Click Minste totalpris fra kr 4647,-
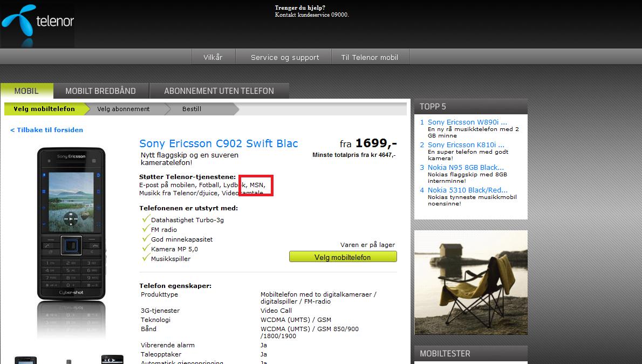This screenshot has width=642, height=364. click(x=354, y=155)
